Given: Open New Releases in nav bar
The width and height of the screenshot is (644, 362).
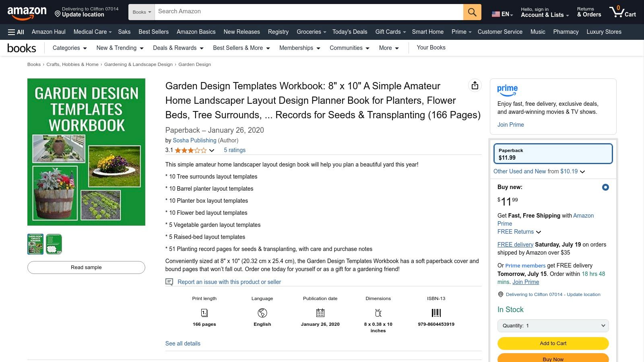Looking at the screenshot, I should 242,32.
